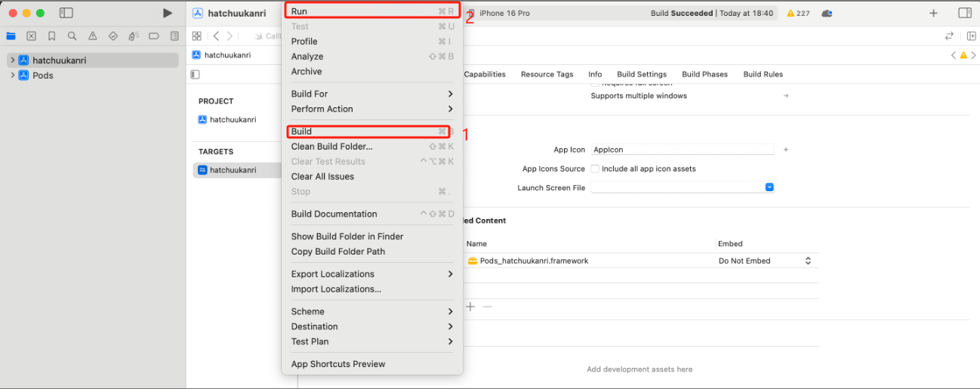The width and height of the screenshot is (980, 389).
Task: Open the Source Control navigator icon
Action: pos(31,36)
